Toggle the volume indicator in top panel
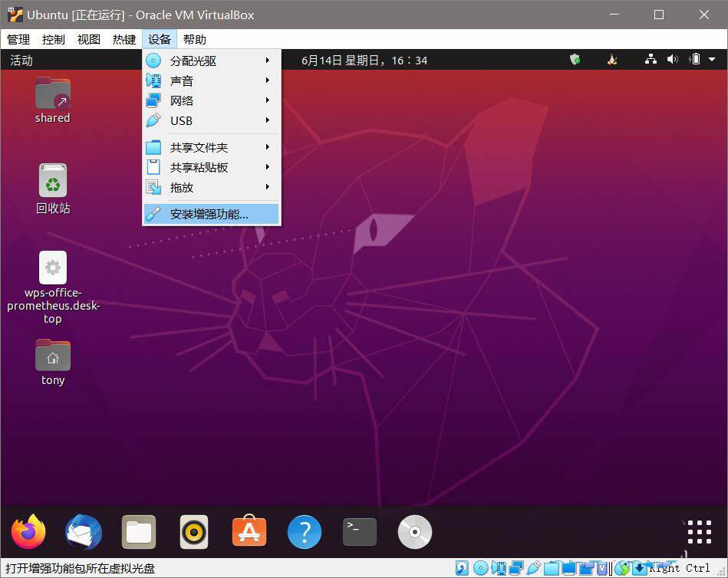 (x=672, y=59)
